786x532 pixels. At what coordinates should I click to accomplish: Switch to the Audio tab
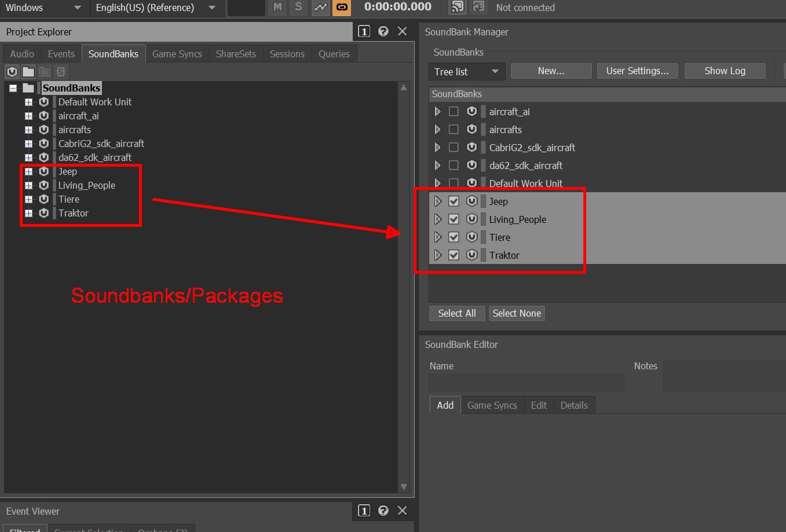pyautogui.click(x=22, y=54)
